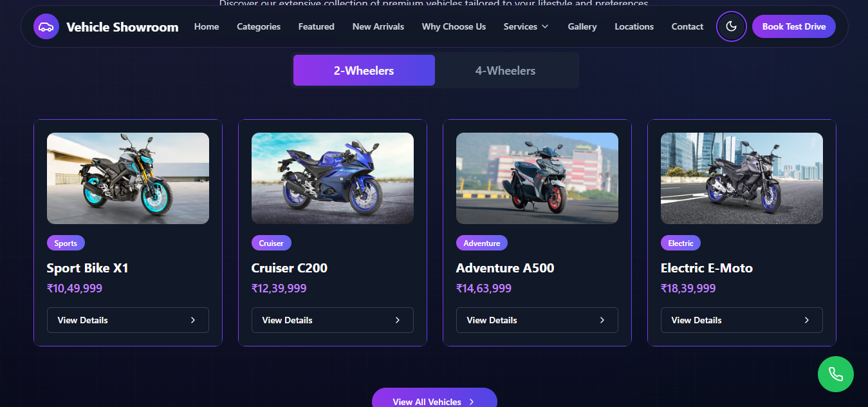Select the 2-Wheelers tab
868x407 pixels.
[364, 70]
